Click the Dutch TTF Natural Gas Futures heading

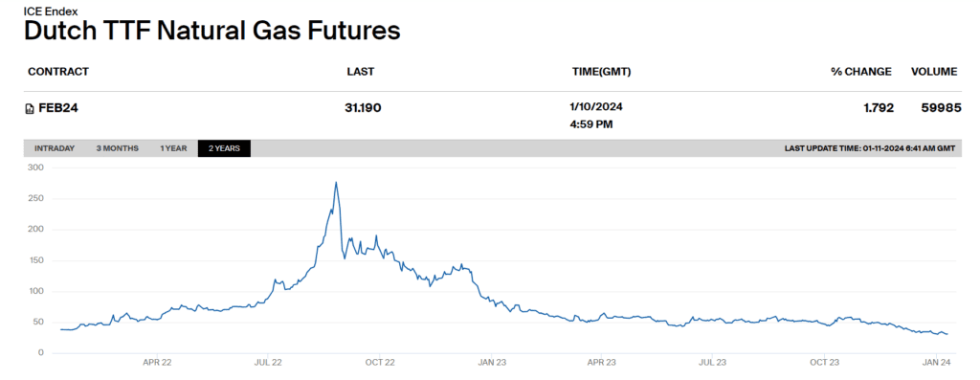212,32
